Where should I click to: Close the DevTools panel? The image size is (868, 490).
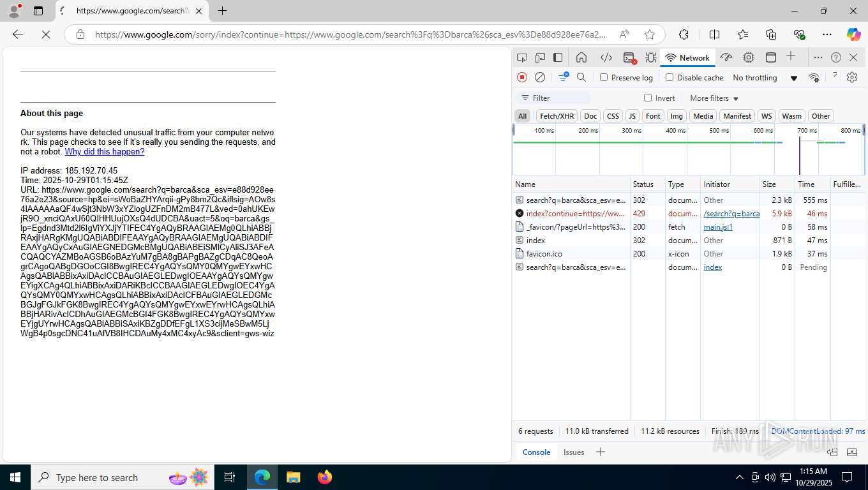coord(855,57)
